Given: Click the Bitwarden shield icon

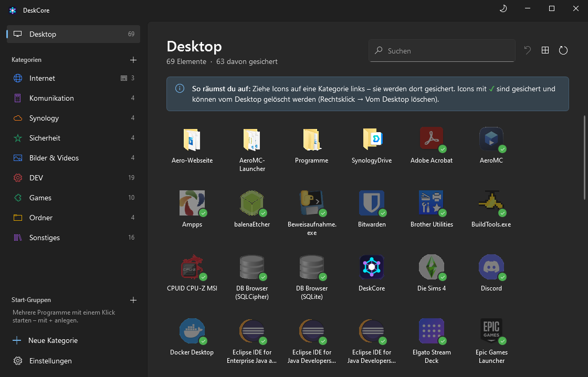Looking at the screenshot, I should click(372, 203).
